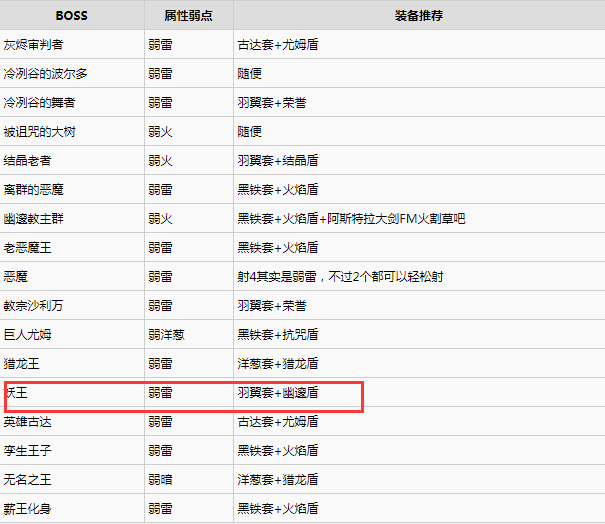Select the boss name 薪王化身
This screenshot has width=605, height=524.
coord(27,509)
